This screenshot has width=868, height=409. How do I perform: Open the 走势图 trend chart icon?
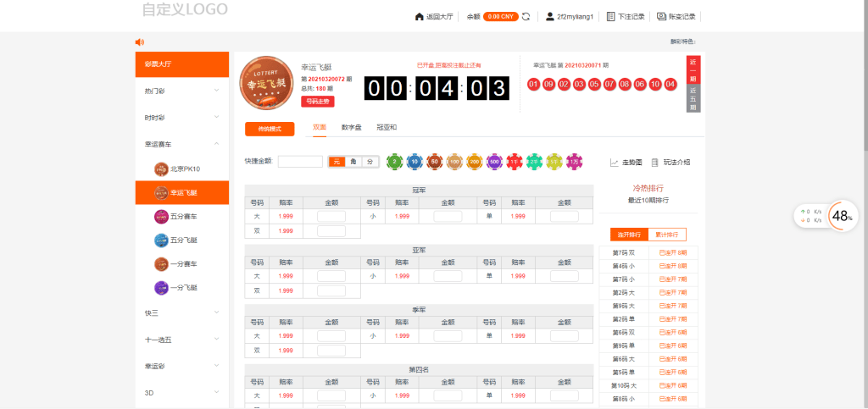[615, 162]
